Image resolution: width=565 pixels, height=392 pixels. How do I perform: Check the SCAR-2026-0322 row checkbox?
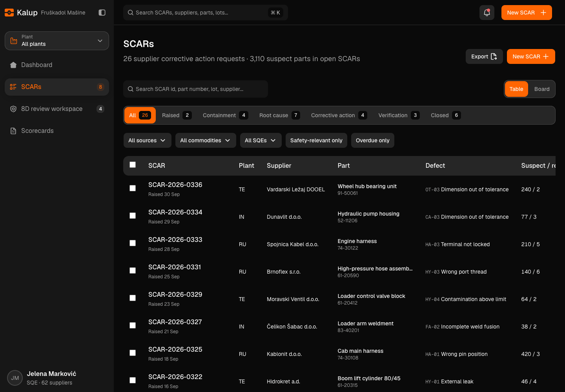point(133,380)
